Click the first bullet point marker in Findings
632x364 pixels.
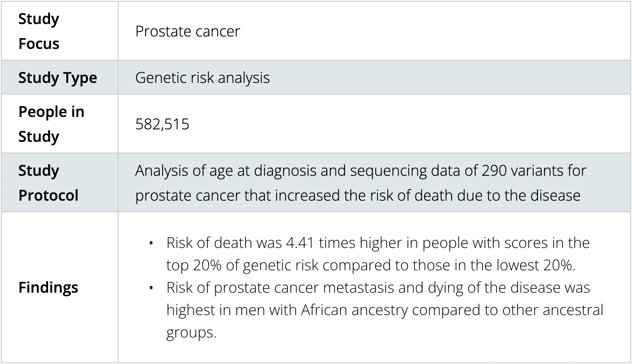pos(151,243)
